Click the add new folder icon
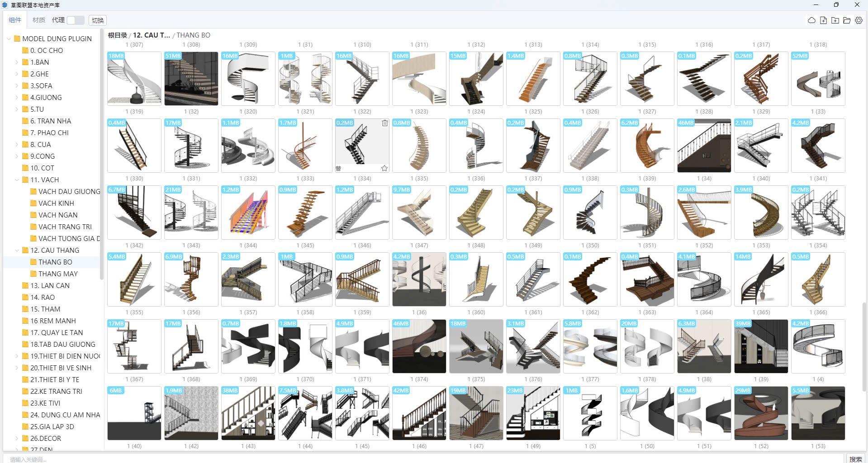The width and height of the screenshot is (868, 463). (835, 20)
